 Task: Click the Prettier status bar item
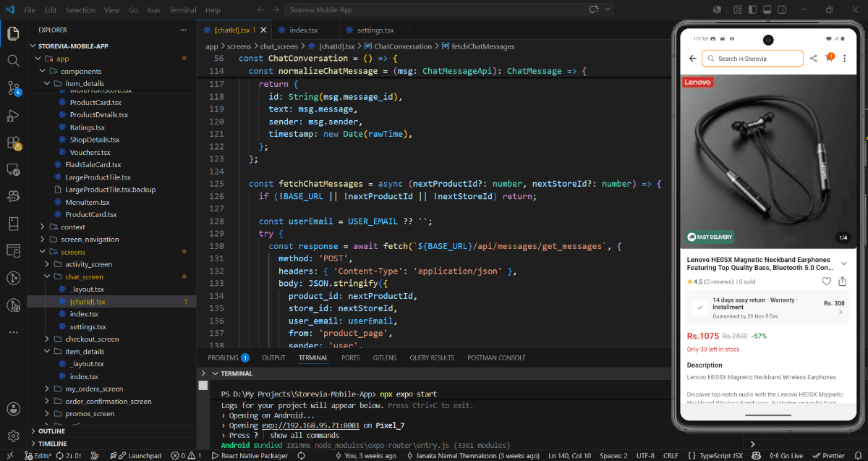[828, 455]
